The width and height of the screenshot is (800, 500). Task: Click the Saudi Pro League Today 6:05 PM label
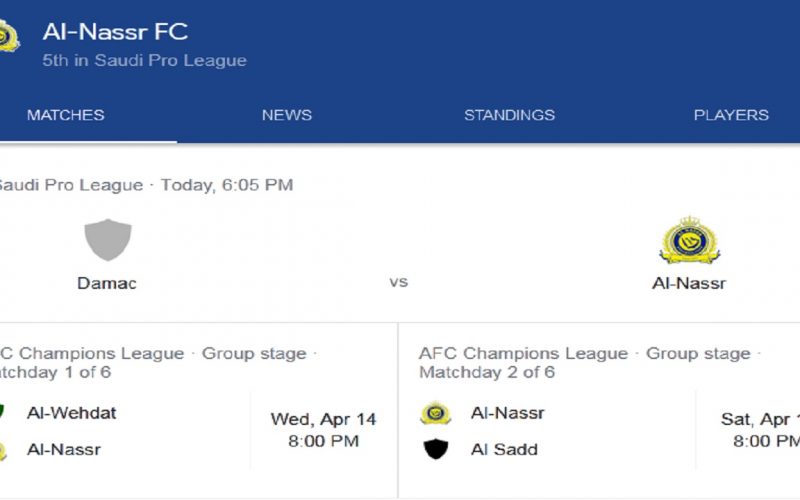tap(146, 185)
